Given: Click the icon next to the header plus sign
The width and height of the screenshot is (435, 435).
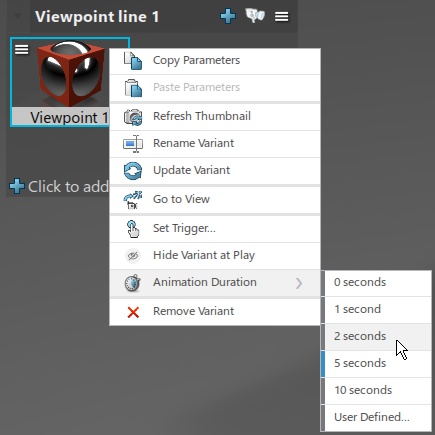Looking at the screenshot, I should [255, 16].
